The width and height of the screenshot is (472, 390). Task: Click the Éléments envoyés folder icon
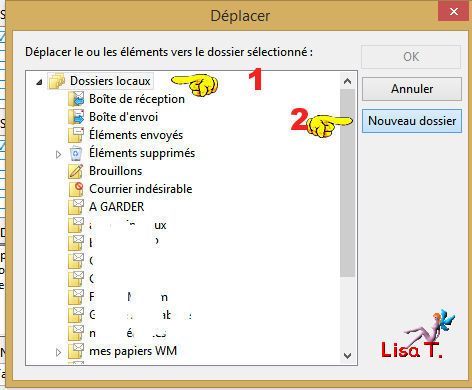click(x=76, y=135)
